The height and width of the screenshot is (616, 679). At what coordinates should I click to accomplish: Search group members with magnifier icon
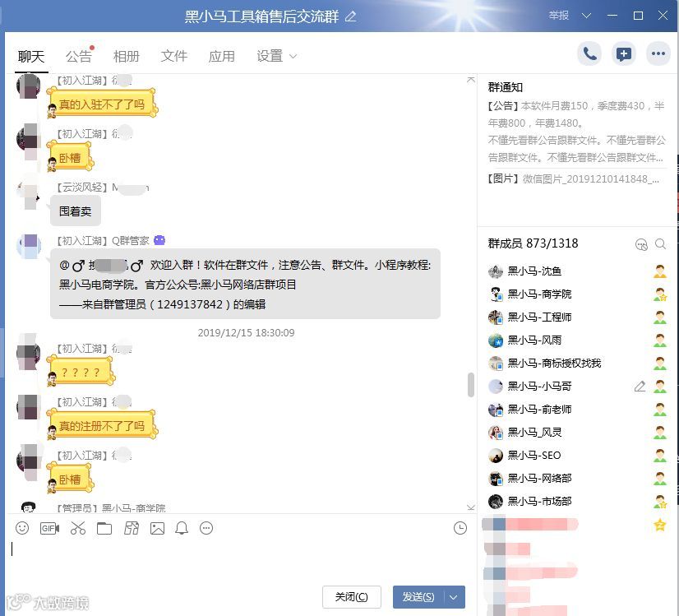[660, 244]
